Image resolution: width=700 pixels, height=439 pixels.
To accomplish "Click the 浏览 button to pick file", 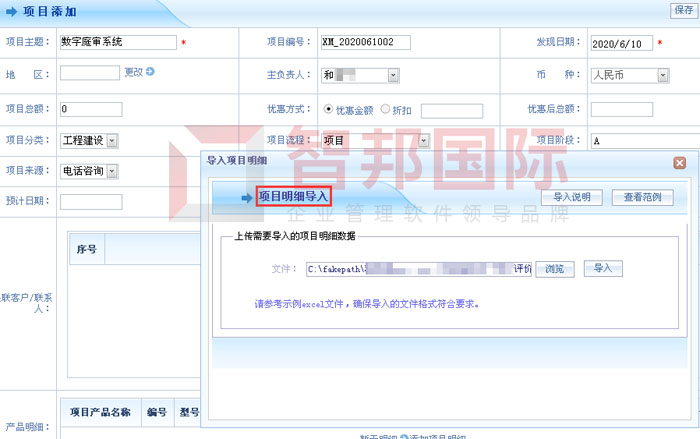I will click(x=554, y=269).
